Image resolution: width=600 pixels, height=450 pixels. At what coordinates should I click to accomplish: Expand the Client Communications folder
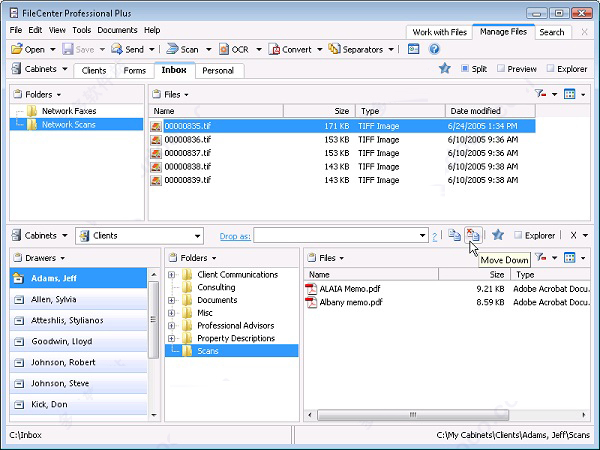tap(172, 274)
